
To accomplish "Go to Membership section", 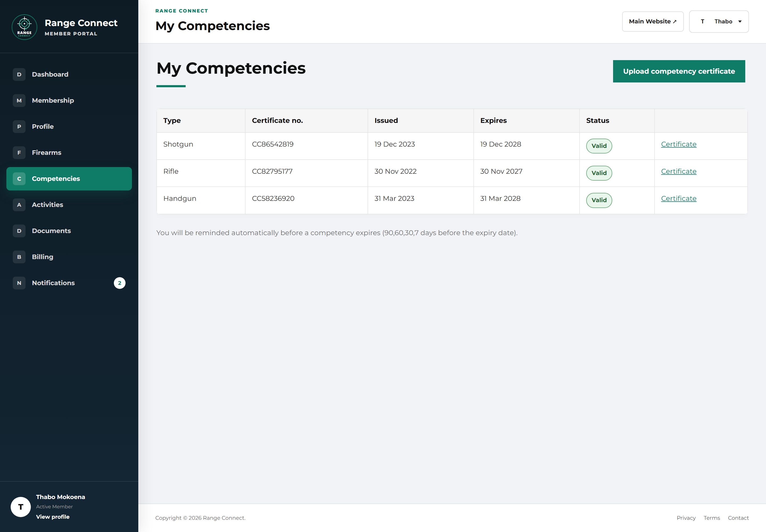I will [x=69, y=100].
